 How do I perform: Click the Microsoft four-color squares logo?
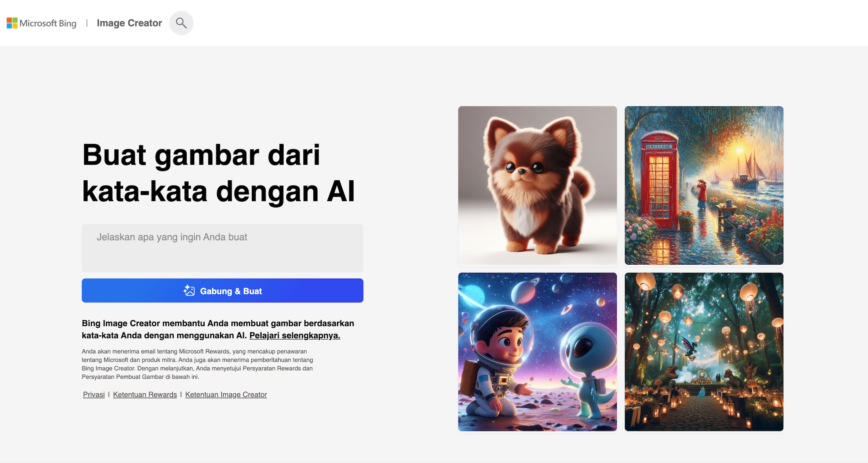click(x=12, y=23)
